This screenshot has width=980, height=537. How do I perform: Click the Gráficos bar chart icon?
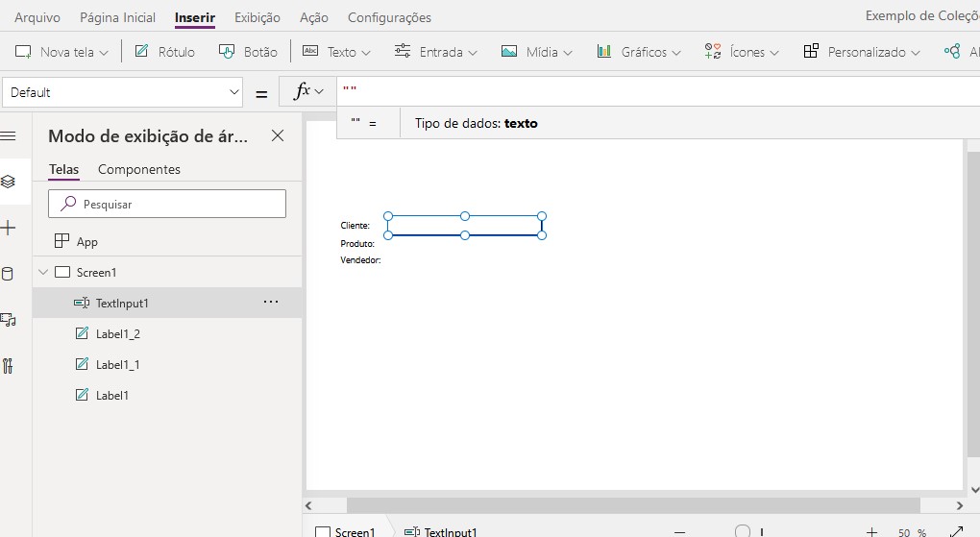click(603, 51)
